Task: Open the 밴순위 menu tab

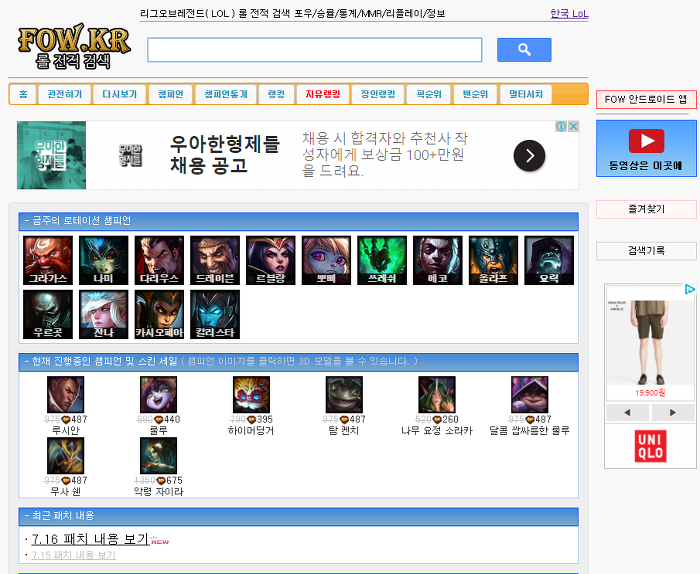Action: [x=475, y=94]
